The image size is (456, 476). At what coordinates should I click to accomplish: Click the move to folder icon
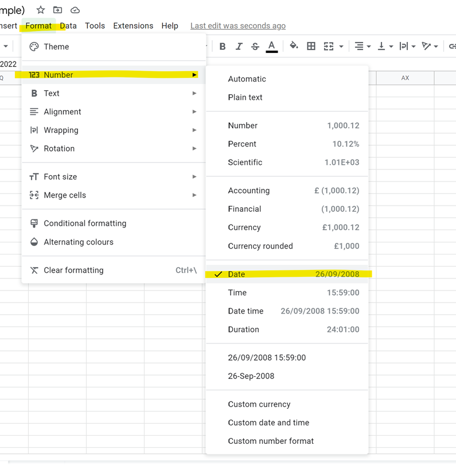(57, 10)
